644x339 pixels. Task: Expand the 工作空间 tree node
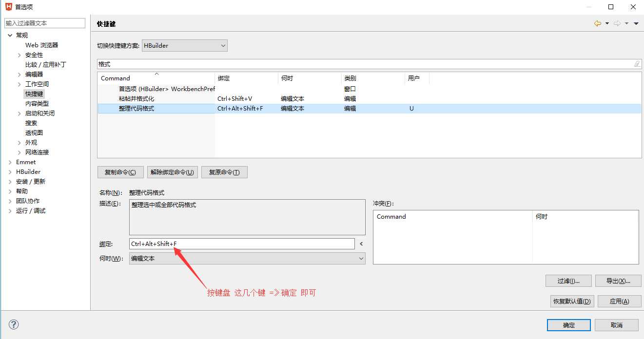click(x=20, y=84)
